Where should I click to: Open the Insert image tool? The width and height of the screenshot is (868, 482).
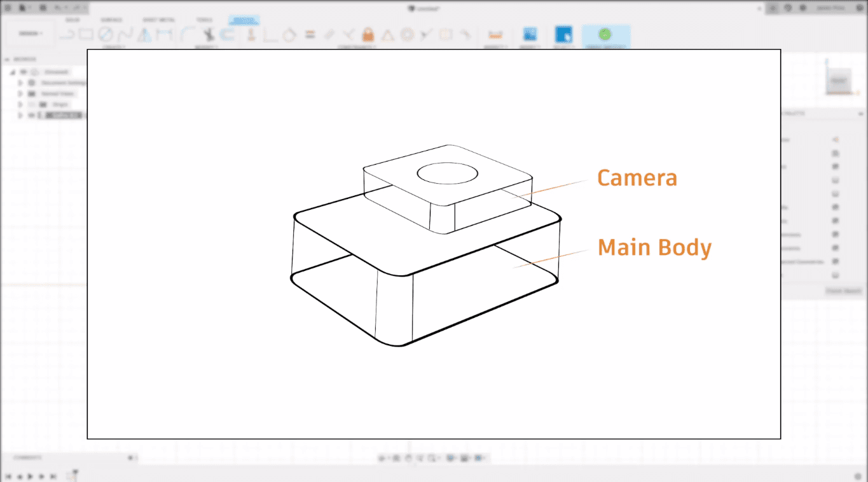click(x=530, y=34)
